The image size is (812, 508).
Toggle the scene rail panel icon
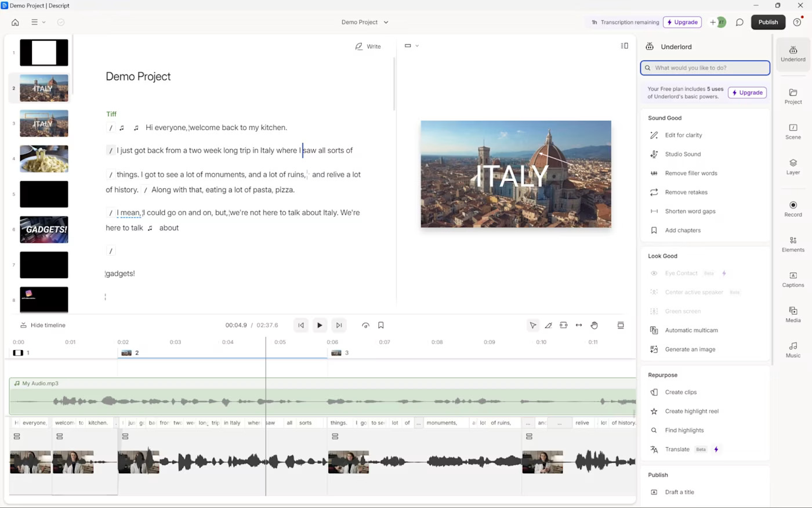[624, 46]
